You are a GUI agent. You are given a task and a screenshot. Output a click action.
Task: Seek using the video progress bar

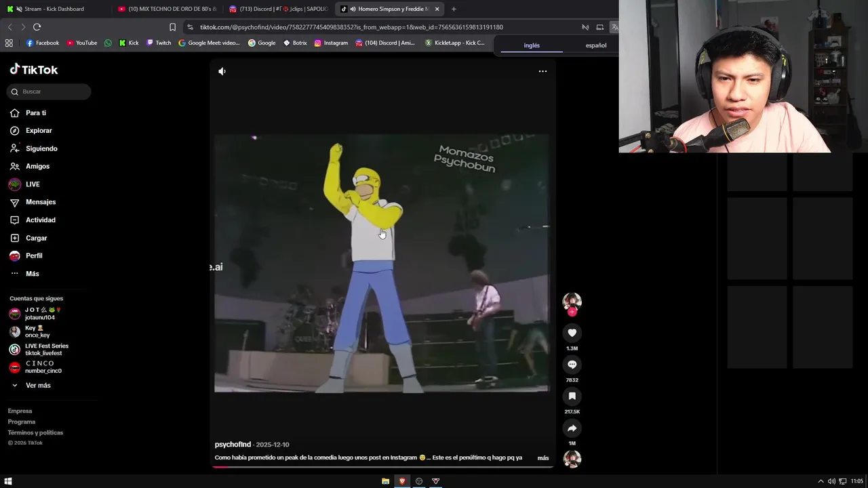point(384,466)
